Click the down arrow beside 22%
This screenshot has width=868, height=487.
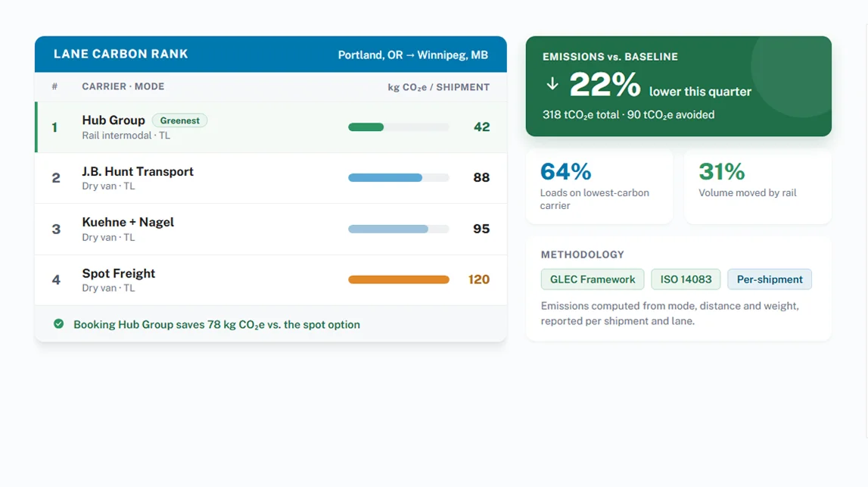(552, 84)
